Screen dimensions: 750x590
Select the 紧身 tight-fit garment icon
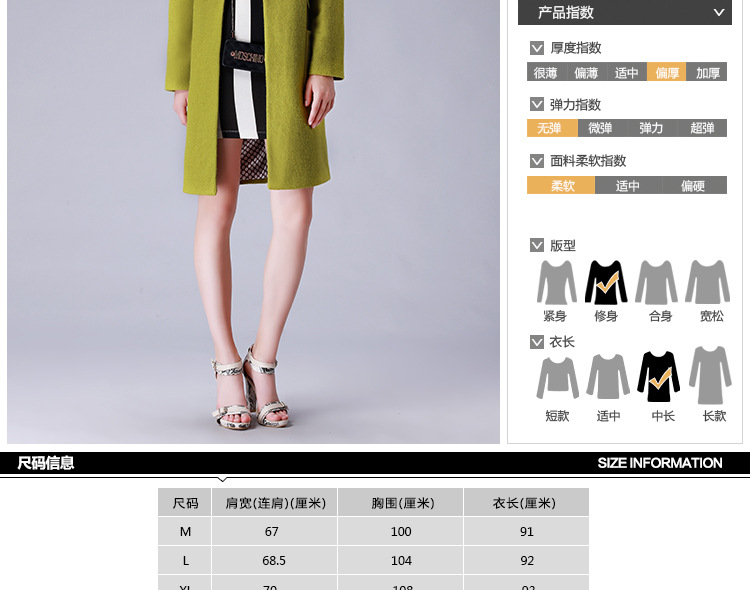(x=556, y=283)
